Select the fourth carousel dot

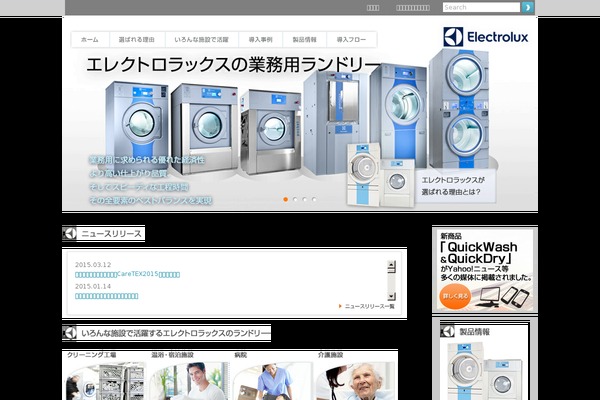click(314, 199)
